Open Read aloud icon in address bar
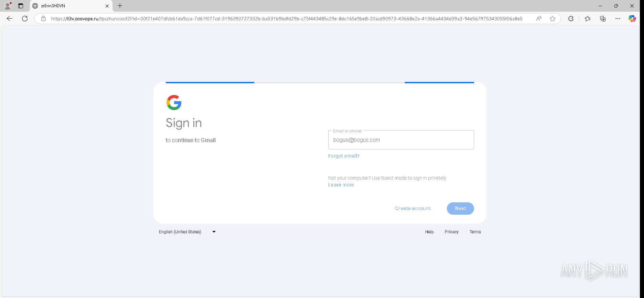644x298 pixels. 539,19
